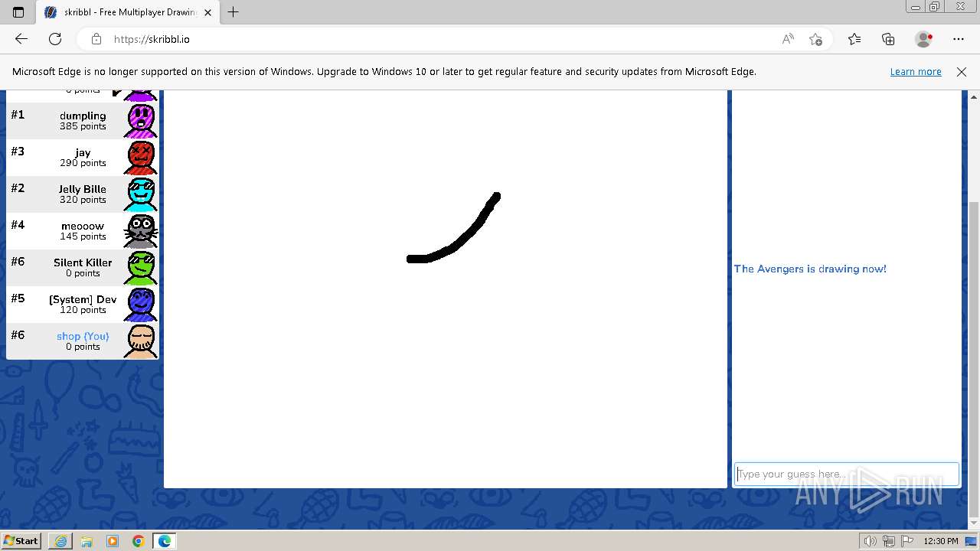This screenshot has height=551, width=980.
Task: Click shop (You) avatar
Action: tap(141, 341)
